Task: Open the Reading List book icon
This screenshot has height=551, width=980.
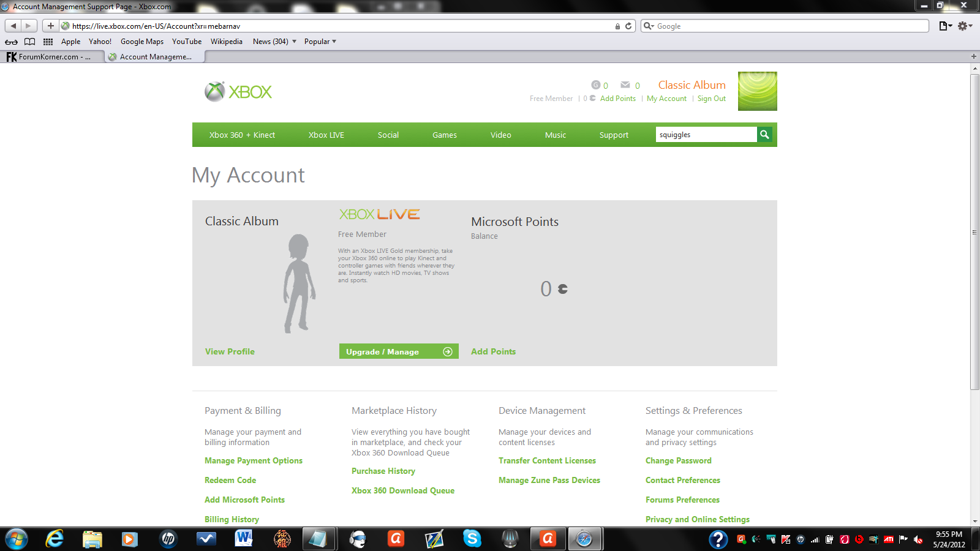Action: pyautogui.click(x=29, y=42)
